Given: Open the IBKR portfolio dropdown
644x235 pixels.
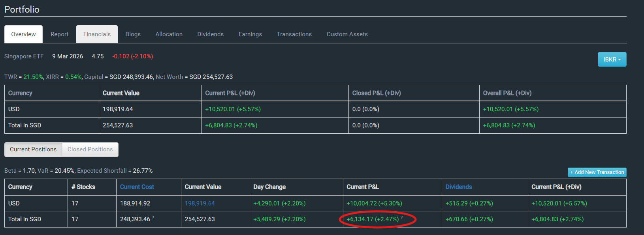Looking at the screenshot, I should click(612, 60).
